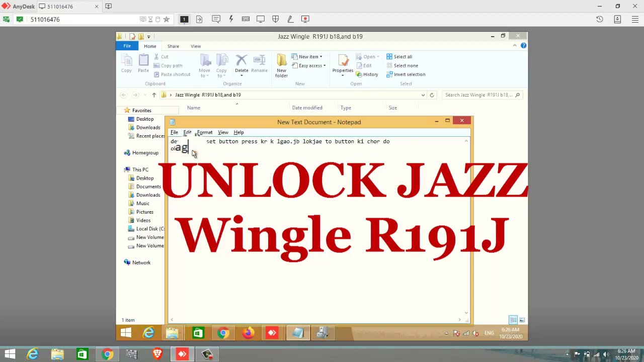Collapse Favorites tree in navigation pane
The height and width of the screenshot is (362, 644).
[120, 110]
